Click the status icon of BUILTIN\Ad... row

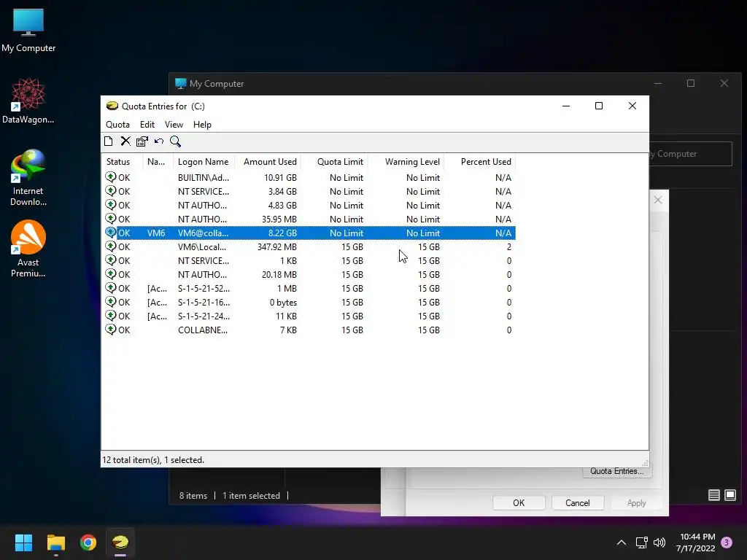111,177
